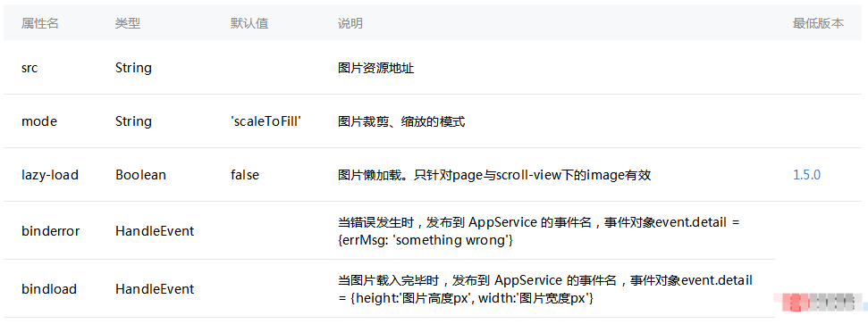Screen dimensions: 868x324
Task: Click the 默认值 column header
Action: (x=249, y=23)
